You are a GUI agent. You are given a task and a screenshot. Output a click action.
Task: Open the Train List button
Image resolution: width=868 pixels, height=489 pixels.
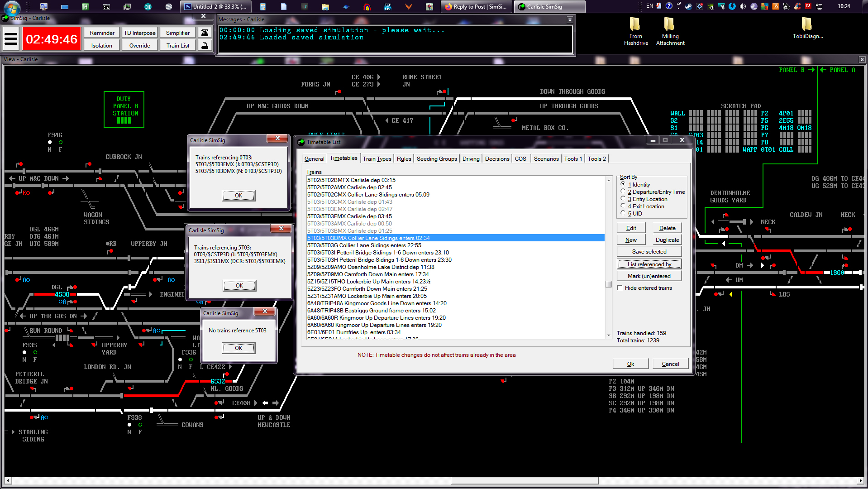click(x=177, y=45)
